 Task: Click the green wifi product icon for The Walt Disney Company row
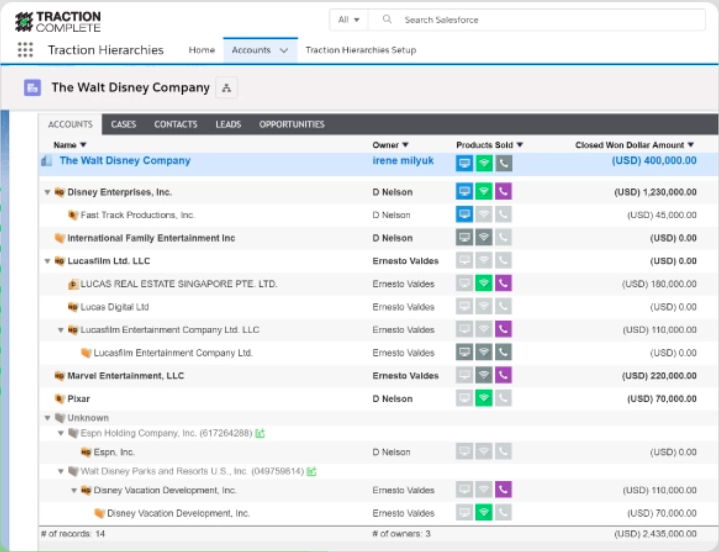[x=484, y=163]
